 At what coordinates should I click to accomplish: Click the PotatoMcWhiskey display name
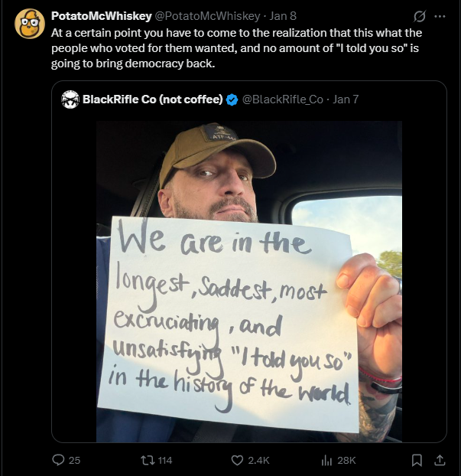[x=102, y=16]
